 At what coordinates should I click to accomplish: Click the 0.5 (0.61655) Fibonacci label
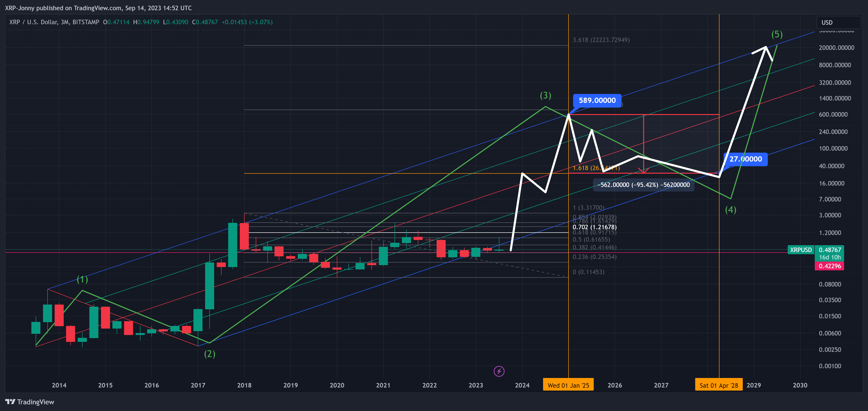(591, 239)
